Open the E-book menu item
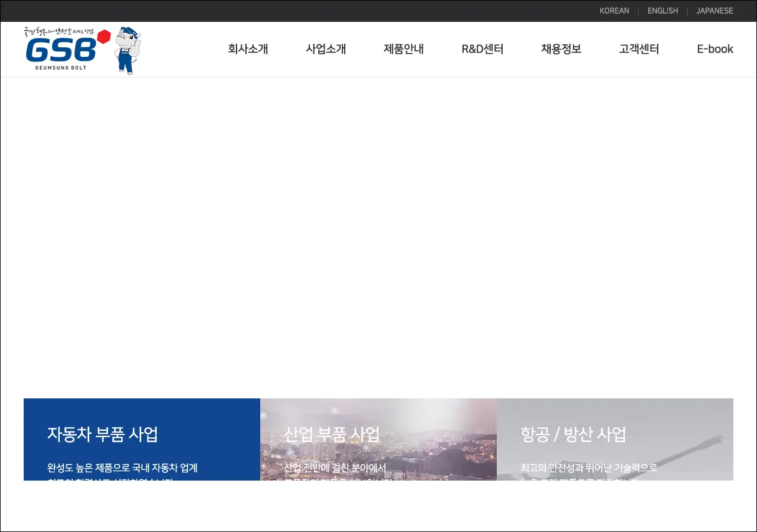This screenshot has height=532, width=757. pyautogui.click(x=714, y=49)
